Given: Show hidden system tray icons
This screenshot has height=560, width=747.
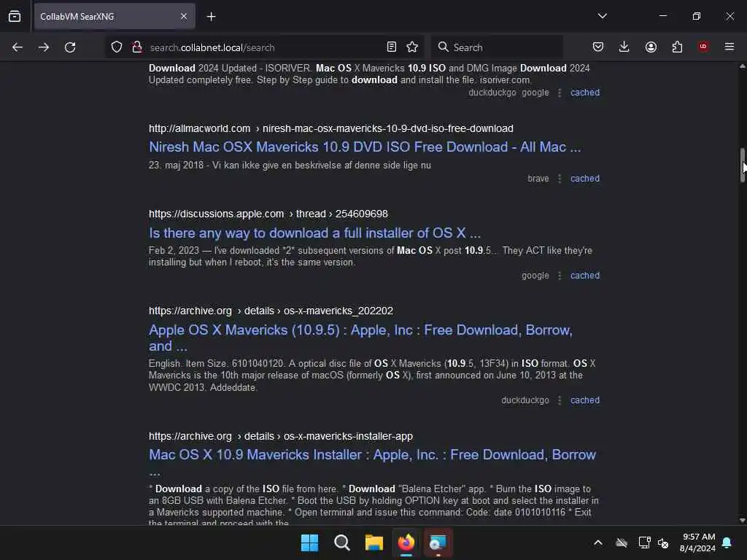Looking at the screenshot, I should pyautogui.click(x=598, y=542).
